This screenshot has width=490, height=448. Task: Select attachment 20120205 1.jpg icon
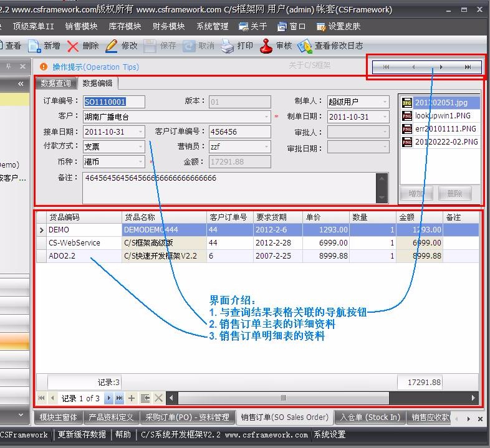click(x=407, y=103)
